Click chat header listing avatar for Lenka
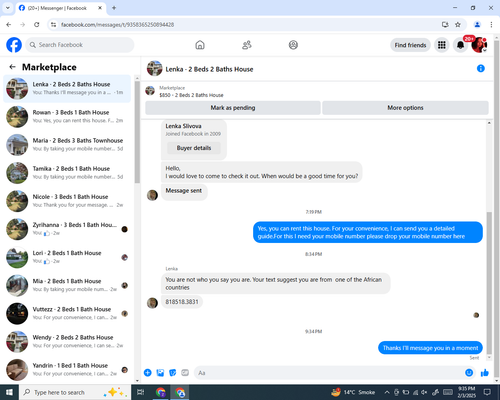The height and width of the screenshot is (400, 500). coord(154,68)
